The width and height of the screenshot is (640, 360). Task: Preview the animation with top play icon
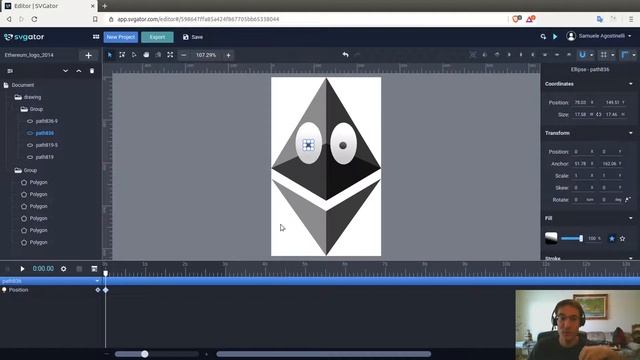(555, 37)
